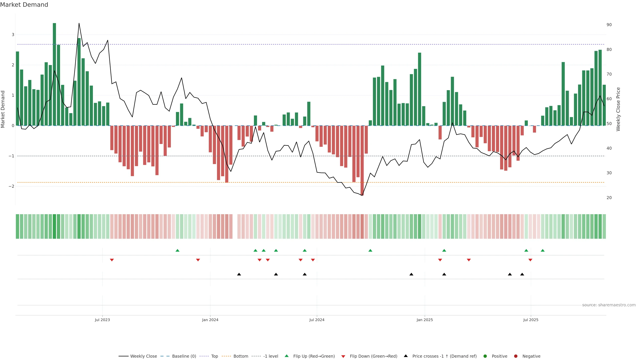Click the Market Demand chart title
The image size is (644, 362).
click(24, 5)
